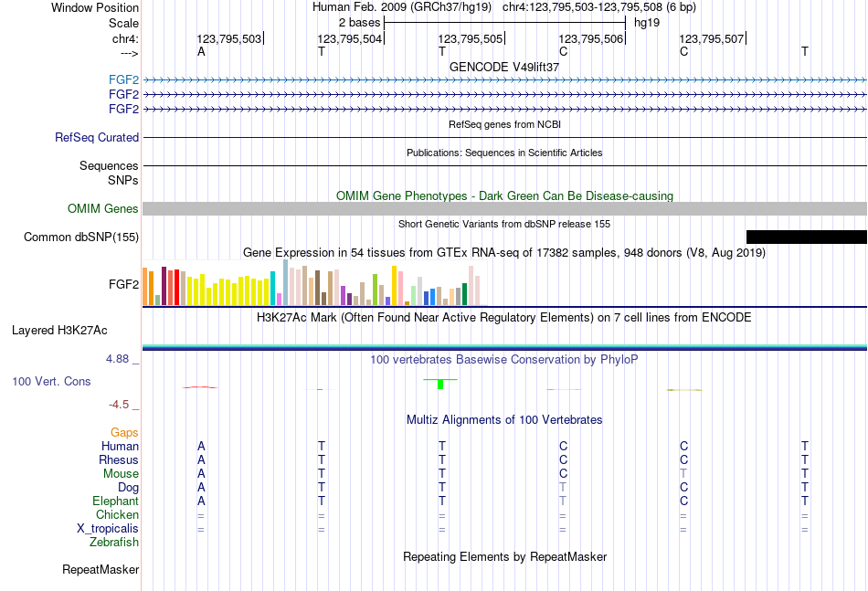Click the chr4: ruler label
Screen dimensions: 868x591
(125, 38)
